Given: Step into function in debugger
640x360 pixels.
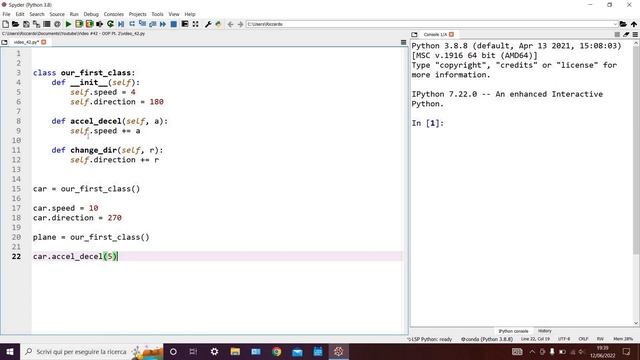Looking at the screenshot, I should coord(142,24).
